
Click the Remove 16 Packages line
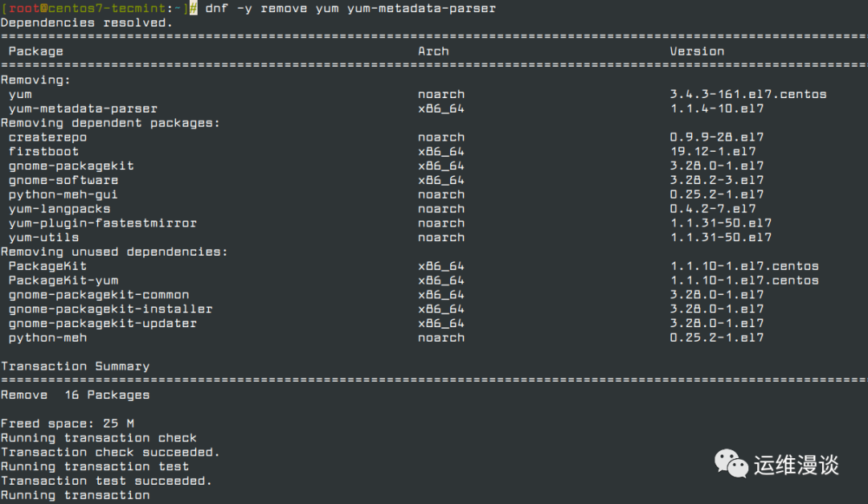pyautogui.click(x=75, y=395)
